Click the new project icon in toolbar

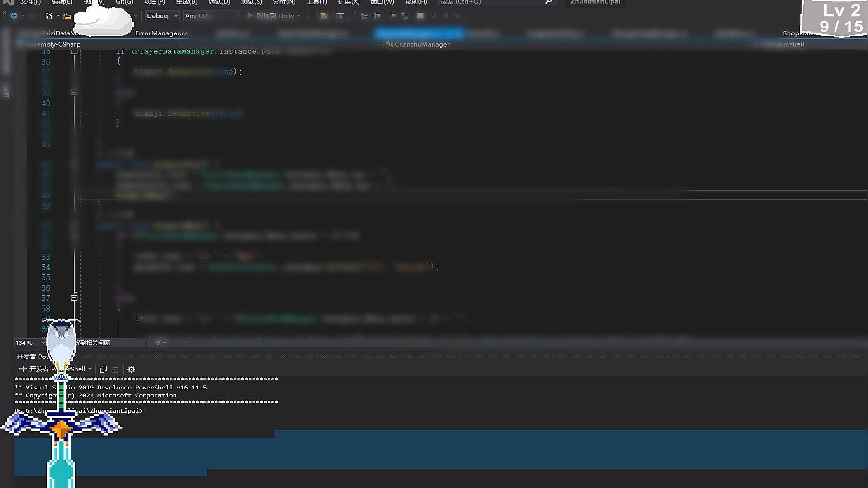click(49, 16)
